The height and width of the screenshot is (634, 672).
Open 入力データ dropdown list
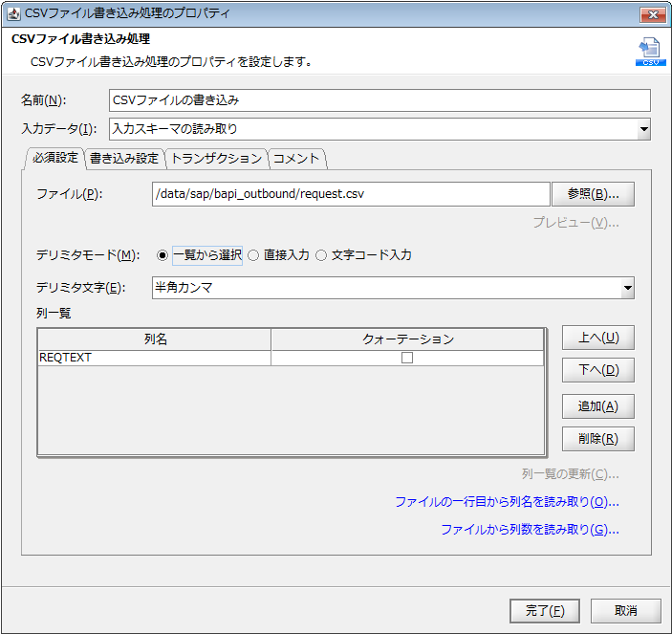coord(643,129)
